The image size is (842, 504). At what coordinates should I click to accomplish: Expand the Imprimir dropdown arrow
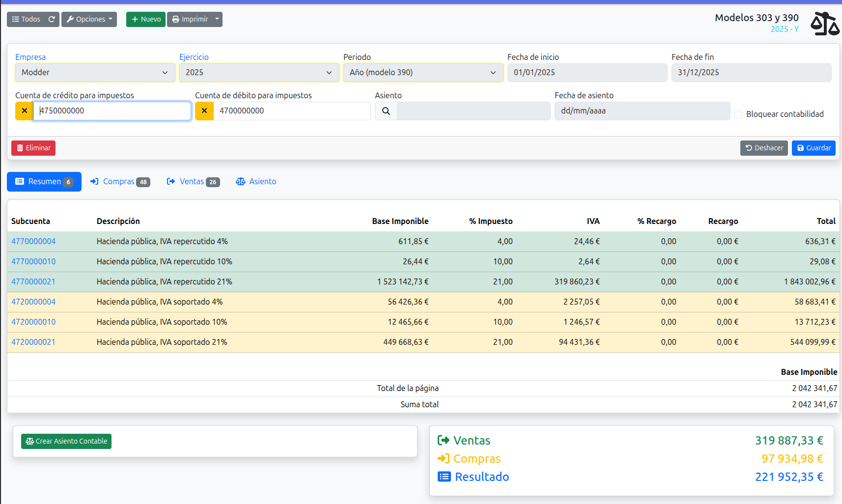[217, 19]
